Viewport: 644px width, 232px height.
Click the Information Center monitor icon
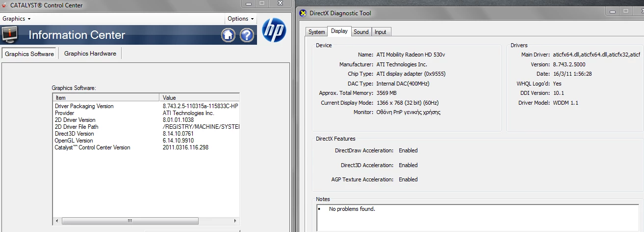click(10, 35)
